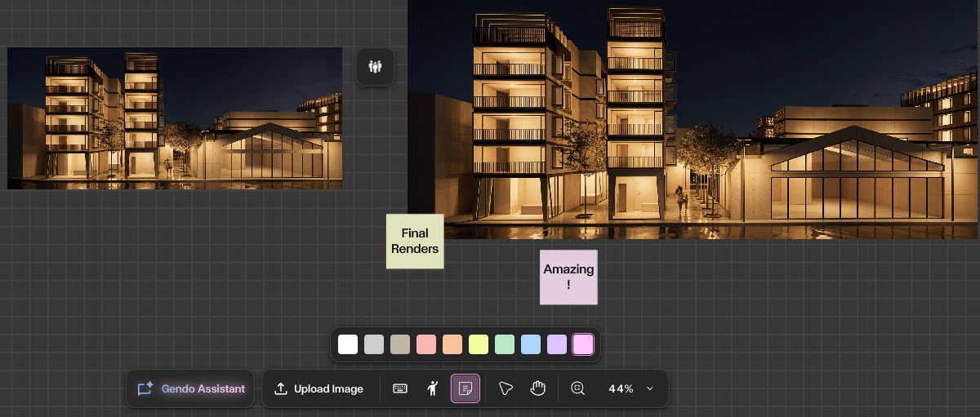
Task: Choose the salmon pink note color
Action: (426, 344)
